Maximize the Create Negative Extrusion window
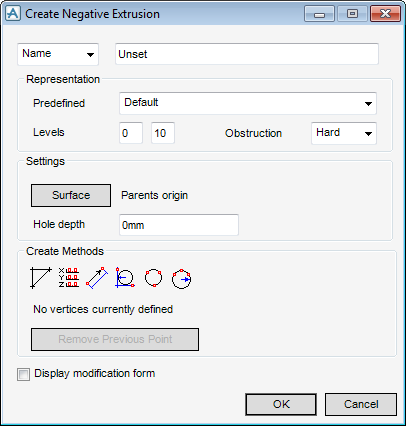Screen dimensions: 406x426 [x=352, y=14]
